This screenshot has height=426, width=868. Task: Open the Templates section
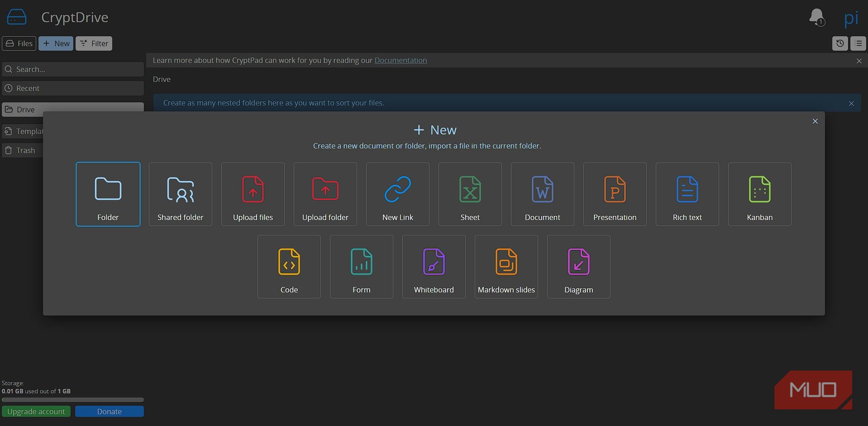pos(23,131)
